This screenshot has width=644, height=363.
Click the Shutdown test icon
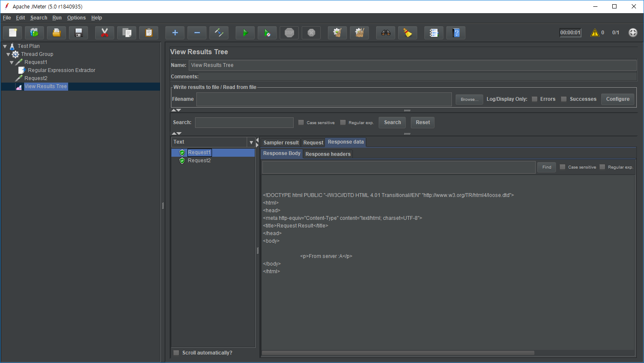(311, 33)
